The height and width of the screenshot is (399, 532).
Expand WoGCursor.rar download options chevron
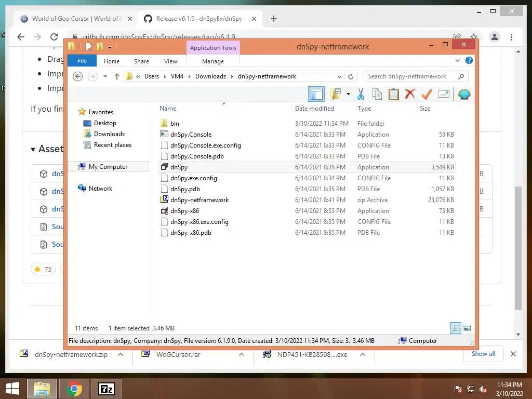pos(242,354)
